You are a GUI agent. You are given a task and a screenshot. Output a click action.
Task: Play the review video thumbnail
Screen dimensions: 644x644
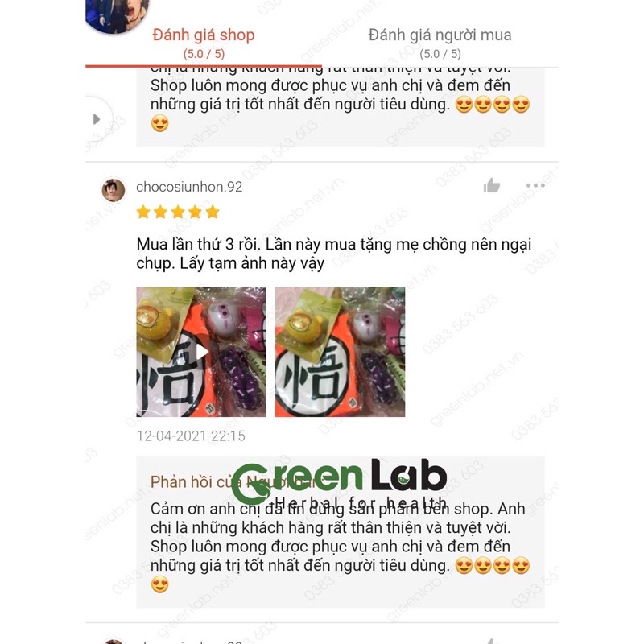coord(200,352)
